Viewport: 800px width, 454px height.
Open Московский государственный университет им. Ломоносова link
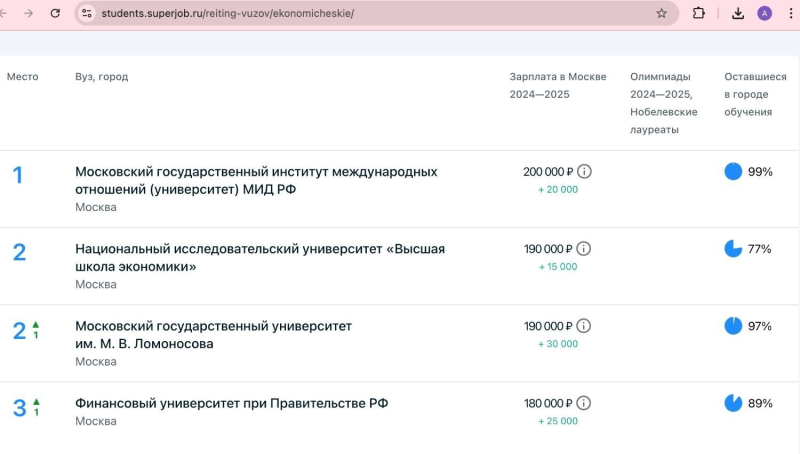point(213,334)
